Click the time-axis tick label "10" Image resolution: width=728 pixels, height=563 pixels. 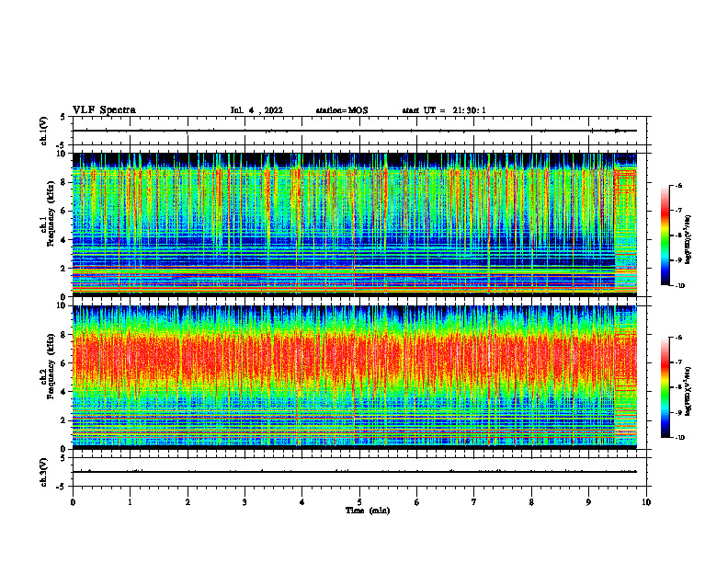tap(646, 502)
